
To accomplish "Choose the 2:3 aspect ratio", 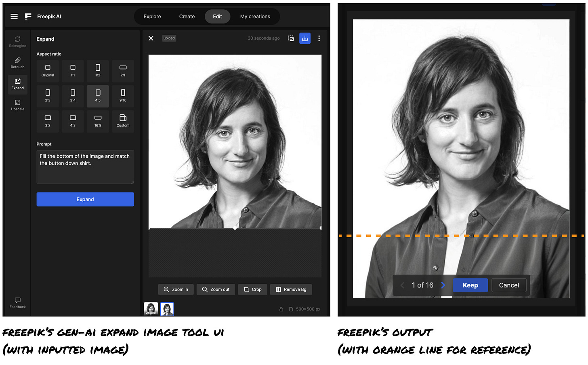I will pyautogui.click(x=48, y=96).
